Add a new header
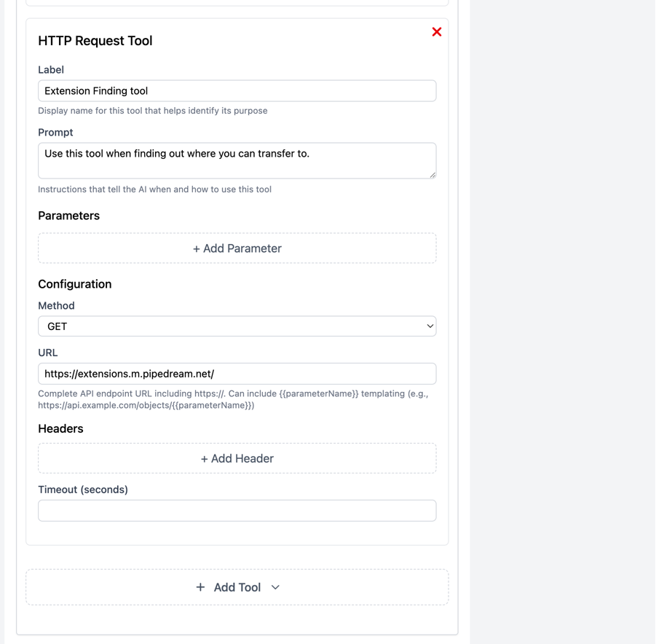Screen dimensions: 656x644 [x=237, y=459]
